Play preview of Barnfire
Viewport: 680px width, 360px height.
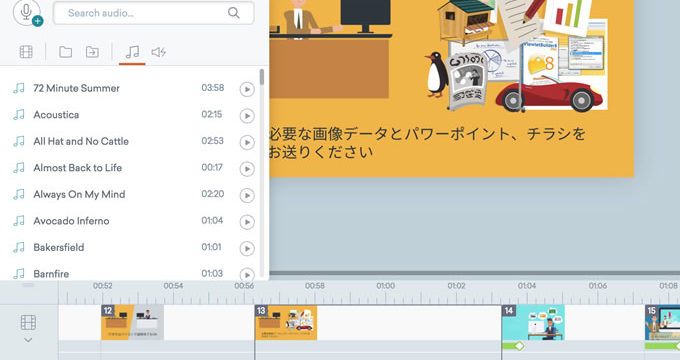pyautogui.click(x=247, y=275)
